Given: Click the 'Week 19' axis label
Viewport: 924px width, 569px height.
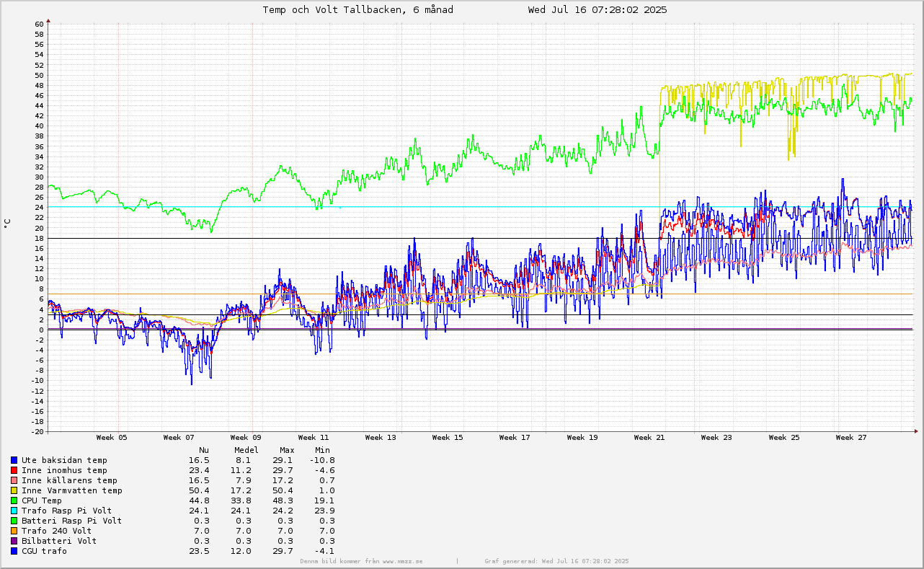Looking at the screenshot, I should [582, 438].
